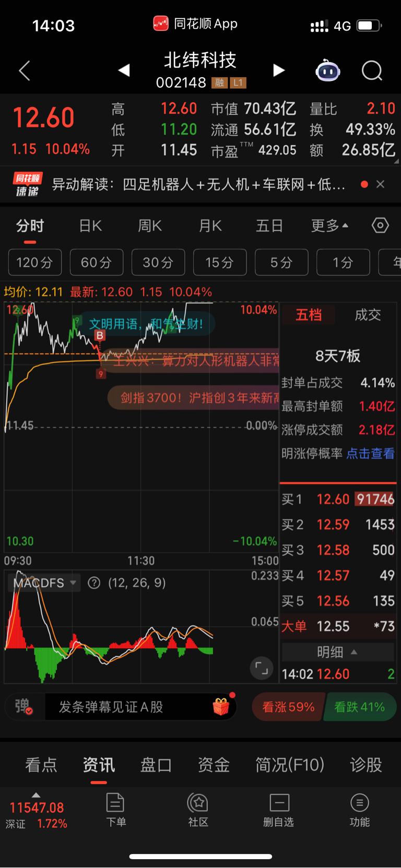Expand chart to fullscreen icon
Image resolution: width=401 pixels, height=868 pixels.
pyautogui.click(x=262, y=668)
